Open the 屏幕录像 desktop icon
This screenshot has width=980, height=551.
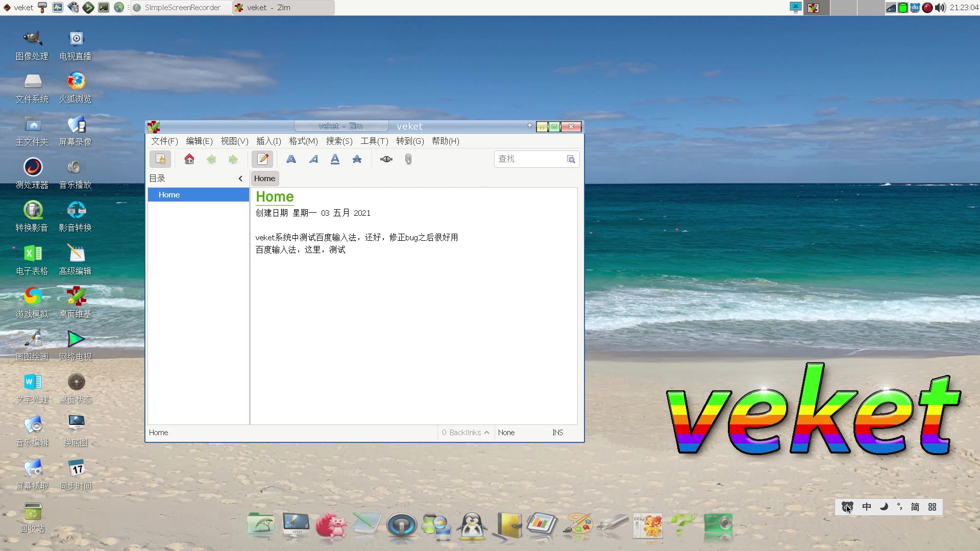coord(76,131)
